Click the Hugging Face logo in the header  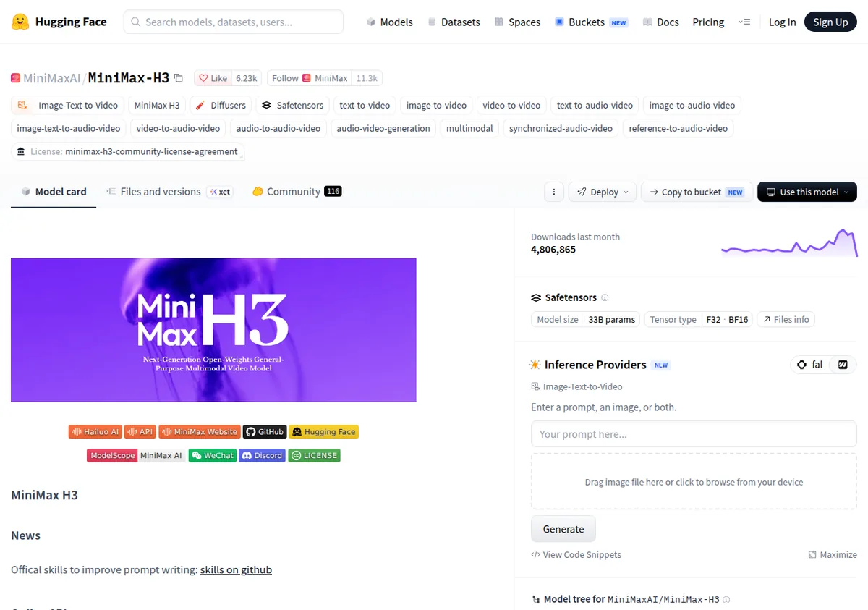tap(59, 22)
